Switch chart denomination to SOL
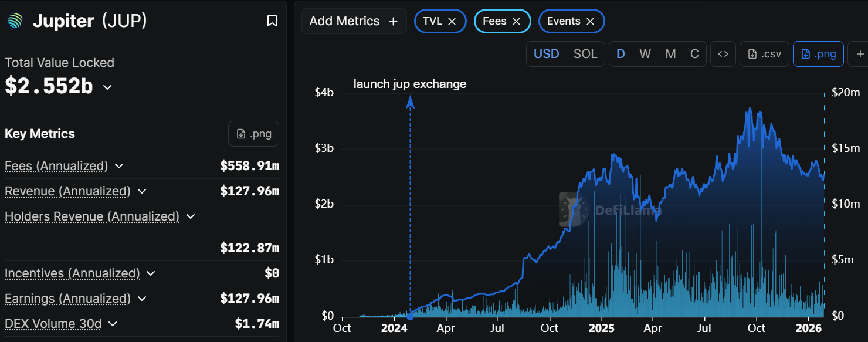Screen dimensions: 868x342 (585, 54)
